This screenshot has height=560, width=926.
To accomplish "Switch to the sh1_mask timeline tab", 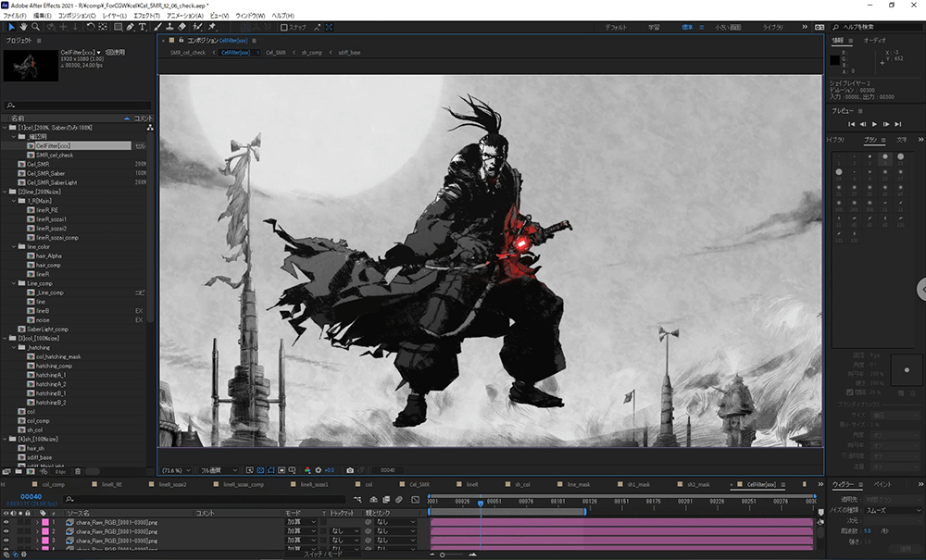I will (x=638, y=484).
